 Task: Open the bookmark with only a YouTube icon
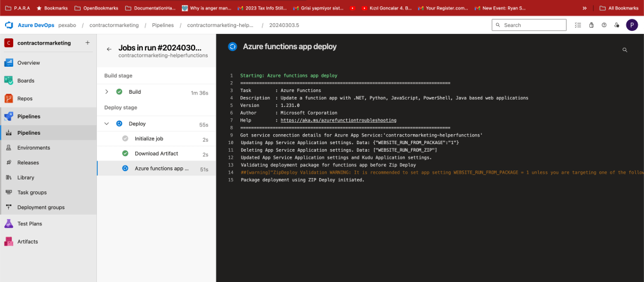(x=353, y=8)
